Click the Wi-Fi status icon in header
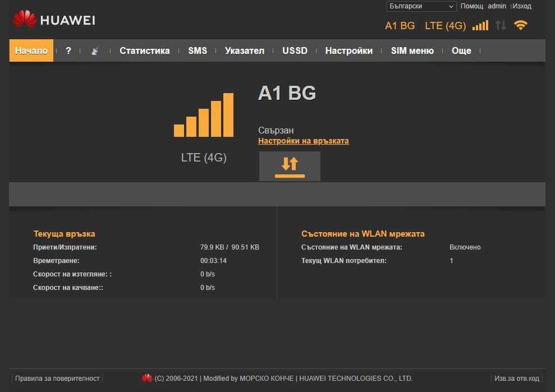Image resolution: width=555 pixels, height=392 pixels. coord(521,25)
